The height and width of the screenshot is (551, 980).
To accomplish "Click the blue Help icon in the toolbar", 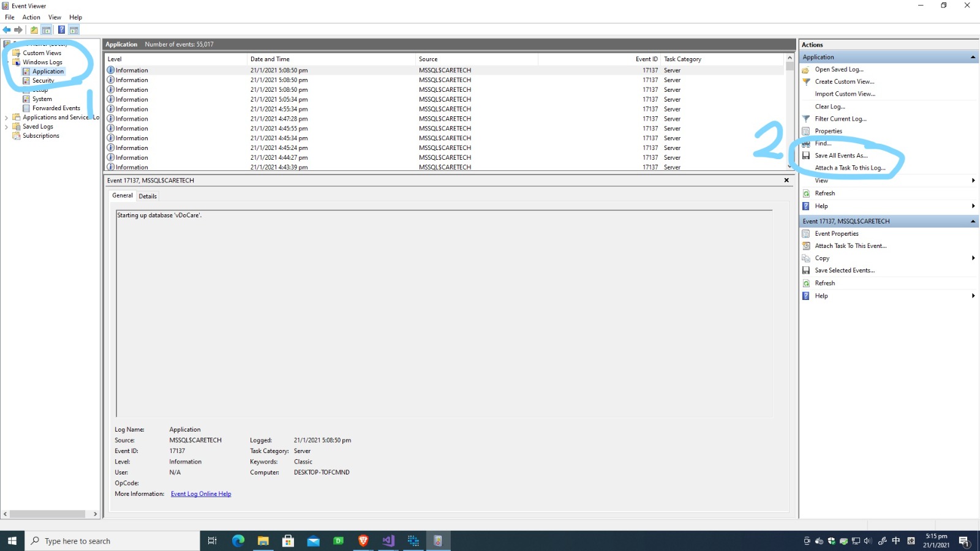I will 61,30.
